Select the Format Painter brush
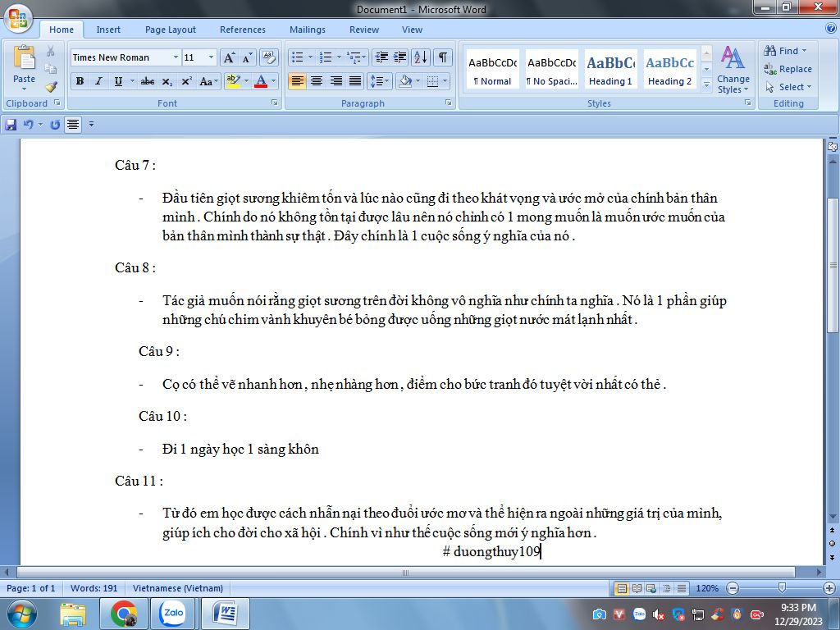Viewport: 840px width, 630px height. click(51, 86)
